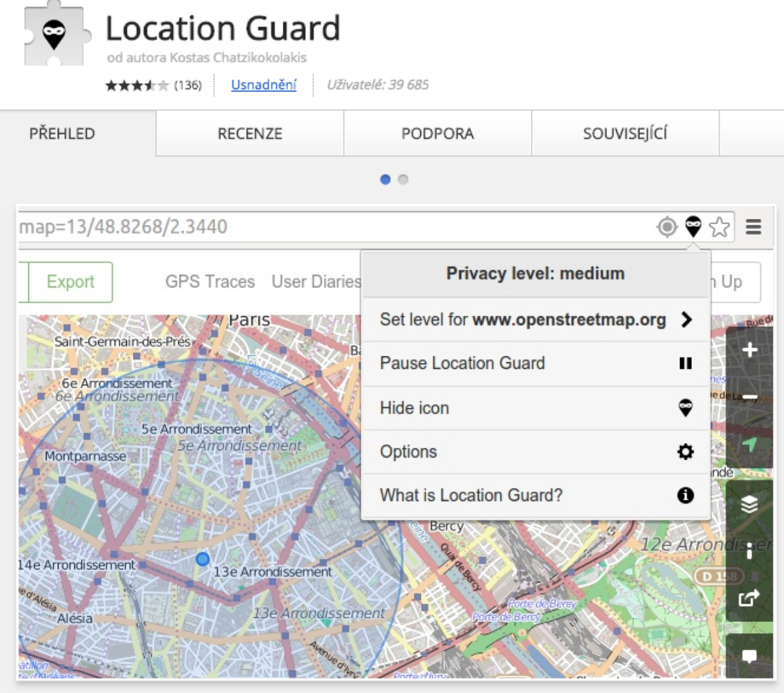Viewport: 784px width, 693px height.
Task: Zoom in the map with plus button
Action: [749, 350]
